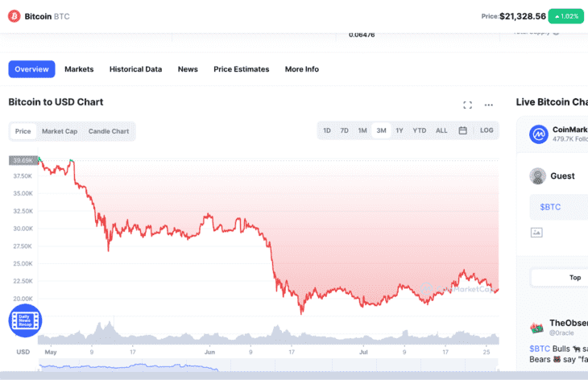Screen dimensions: 588x380
Task: Set chart range to 3M
Action: [381, 130]
